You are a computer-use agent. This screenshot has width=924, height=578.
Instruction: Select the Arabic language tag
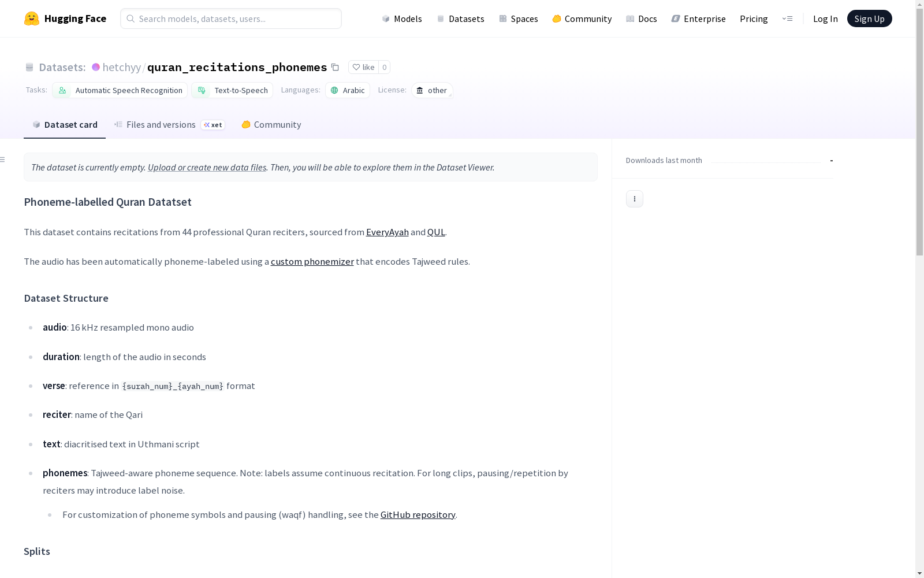click(x=348, y=90)
